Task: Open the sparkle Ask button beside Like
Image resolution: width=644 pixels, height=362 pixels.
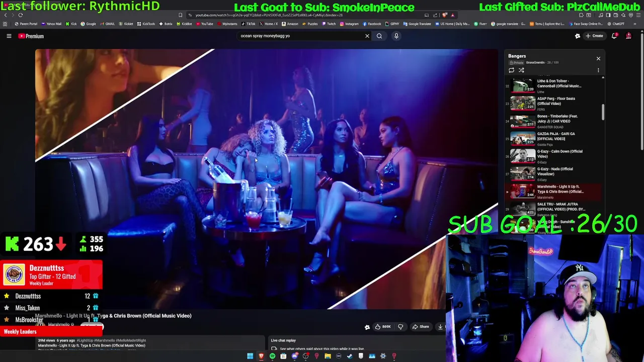Action: 367,327
